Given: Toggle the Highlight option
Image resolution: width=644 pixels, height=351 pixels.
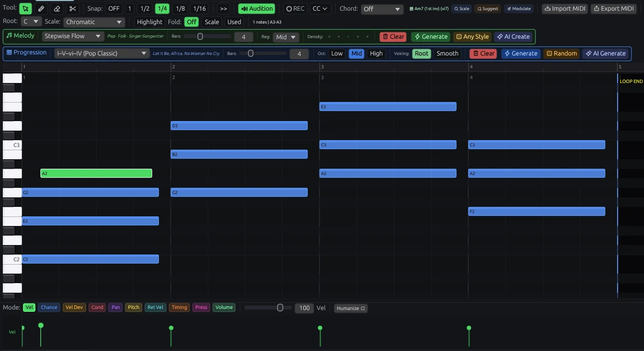Looking at the screenshot, I should pos(149,22).
